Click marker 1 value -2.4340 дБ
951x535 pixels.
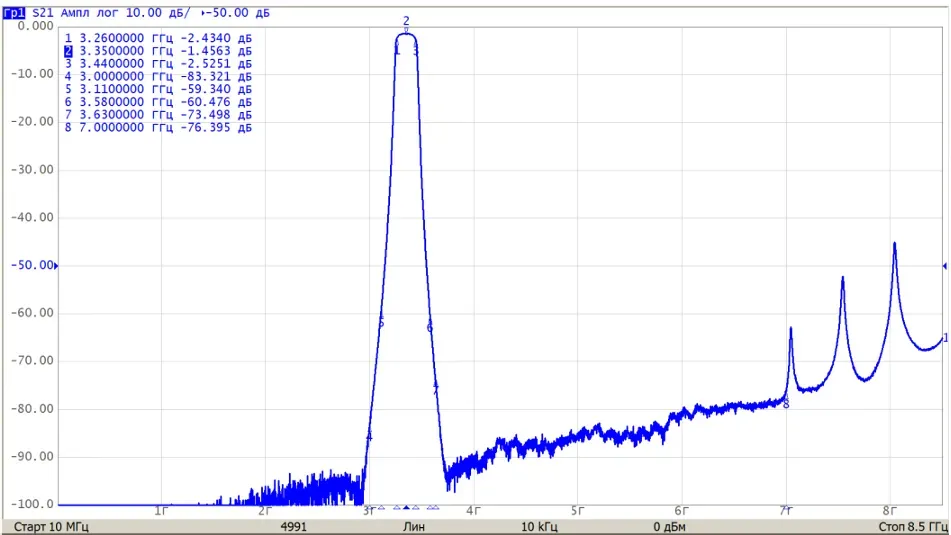pos(216,38)
